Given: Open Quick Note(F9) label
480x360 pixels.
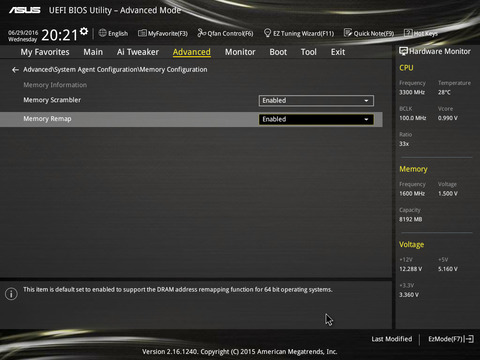Looking at the screenshot, I should tap(374, 33).
